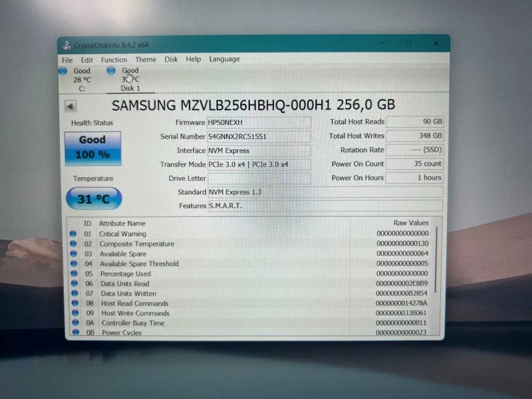
Task: Click raw value 00000000000130
Action: point(402,243)
